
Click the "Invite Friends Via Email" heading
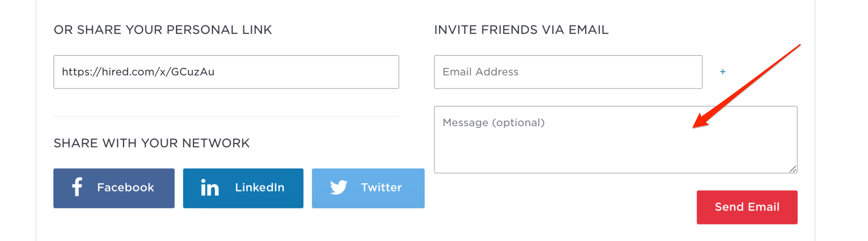click(521, 30)
